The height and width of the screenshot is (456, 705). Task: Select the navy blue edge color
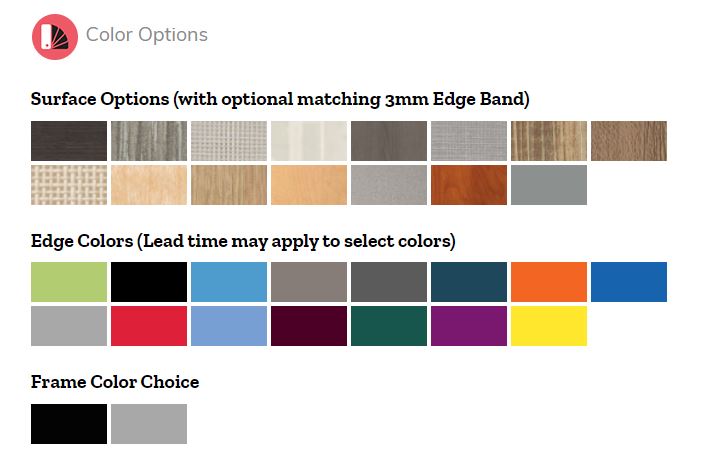pos(469,282)
